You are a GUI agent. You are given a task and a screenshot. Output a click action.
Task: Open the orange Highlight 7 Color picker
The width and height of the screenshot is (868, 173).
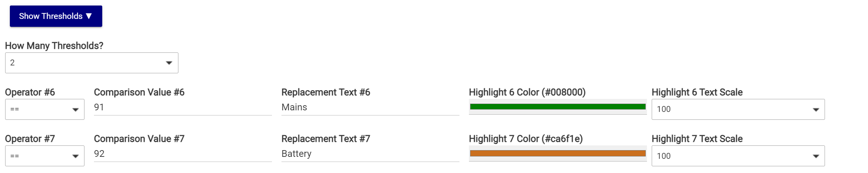[557, 153]
